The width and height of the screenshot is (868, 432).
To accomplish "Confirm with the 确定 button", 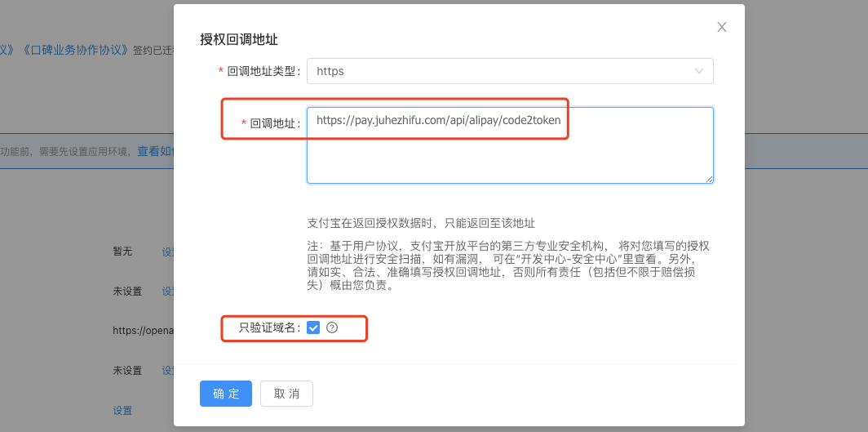I will coord(226,394).
